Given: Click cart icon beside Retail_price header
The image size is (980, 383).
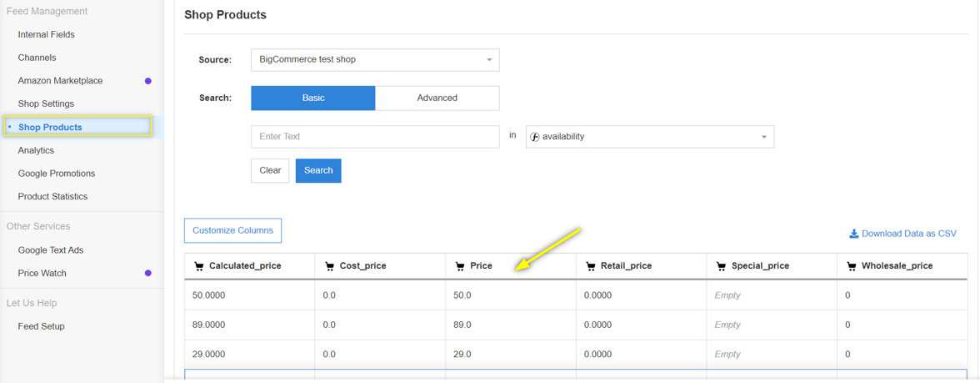Looking at the screenshot, I should click(x=592, y=266).
